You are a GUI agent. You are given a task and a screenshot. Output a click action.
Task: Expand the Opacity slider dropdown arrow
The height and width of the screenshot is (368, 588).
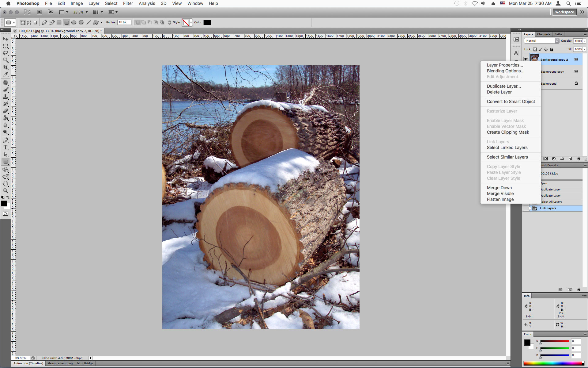point(585,41)
